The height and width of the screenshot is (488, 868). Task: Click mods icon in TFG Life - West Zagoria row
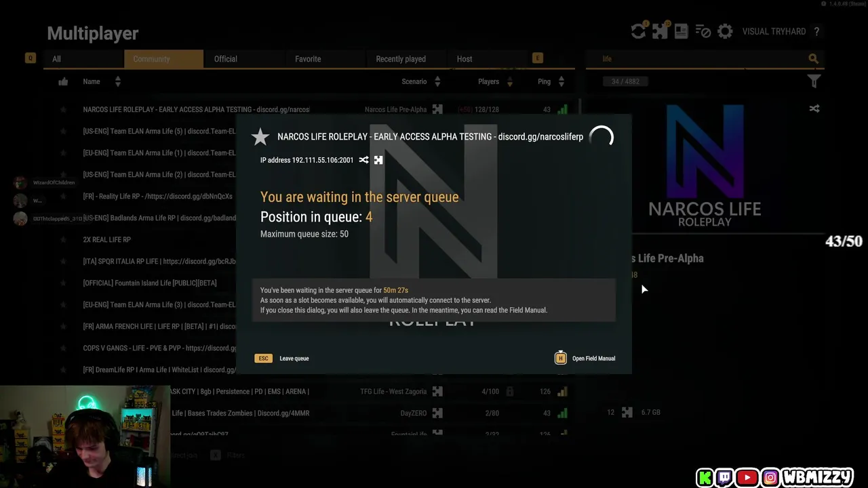pyautogui.click(x=437, y=391)
